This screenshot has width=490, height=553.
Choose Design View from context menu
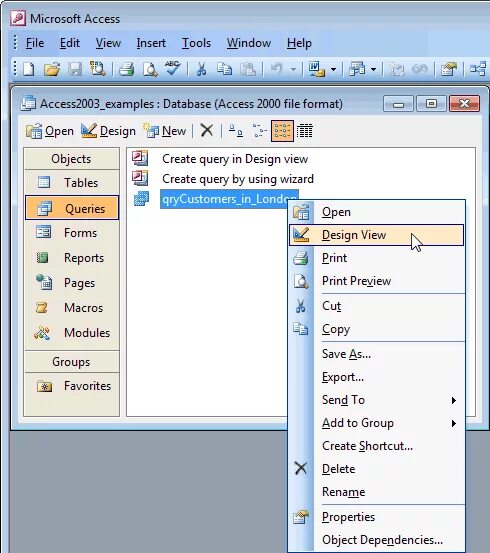pyautogui.click(x=376, y=235)
